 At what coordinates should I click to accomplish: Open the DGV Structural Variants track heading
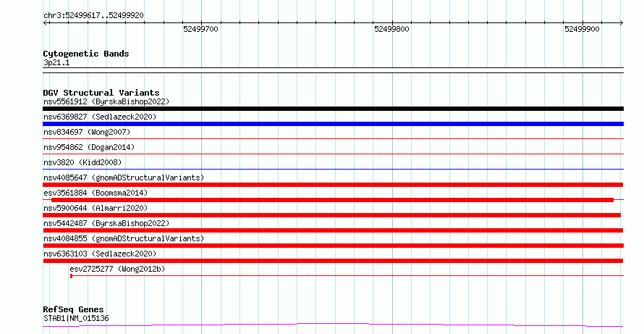[x=101, y=93]
